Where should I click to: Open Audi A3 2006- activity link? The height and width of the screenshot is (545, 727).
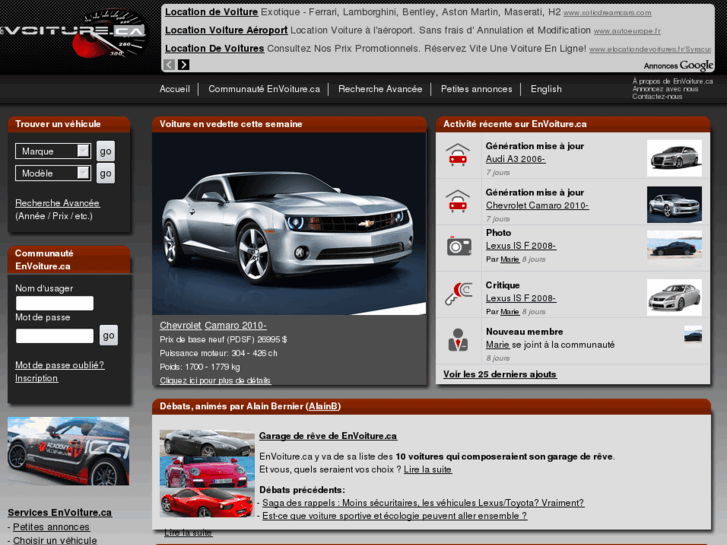516,159
